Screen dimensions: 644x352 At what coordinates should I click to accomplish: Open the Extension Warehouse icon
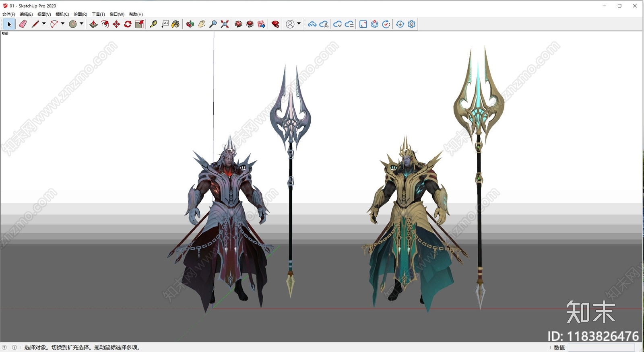(250, 24)
